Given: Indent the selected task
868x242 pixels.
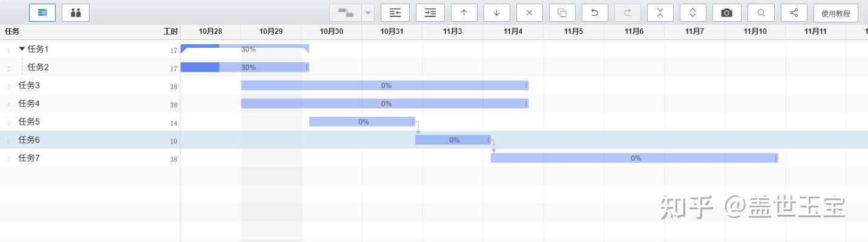Looking at the screenshot, I should (430, 13).
